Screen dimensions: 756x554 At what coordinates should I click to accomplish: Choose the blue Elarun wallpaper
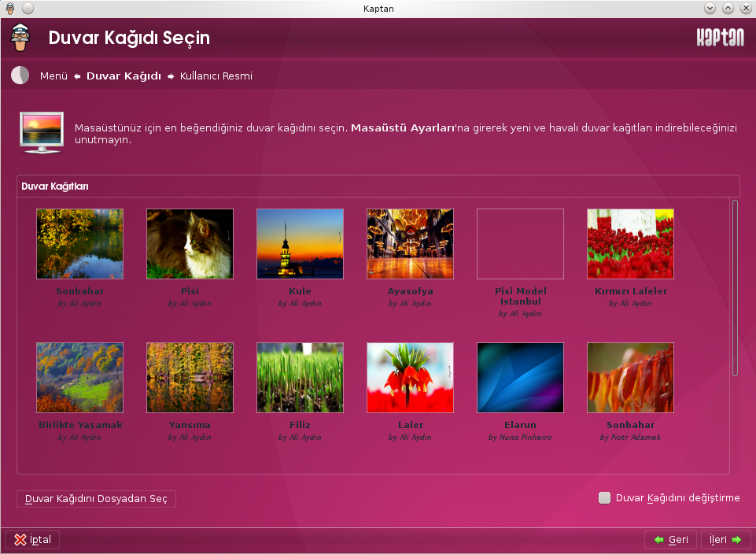coord(520,378)
